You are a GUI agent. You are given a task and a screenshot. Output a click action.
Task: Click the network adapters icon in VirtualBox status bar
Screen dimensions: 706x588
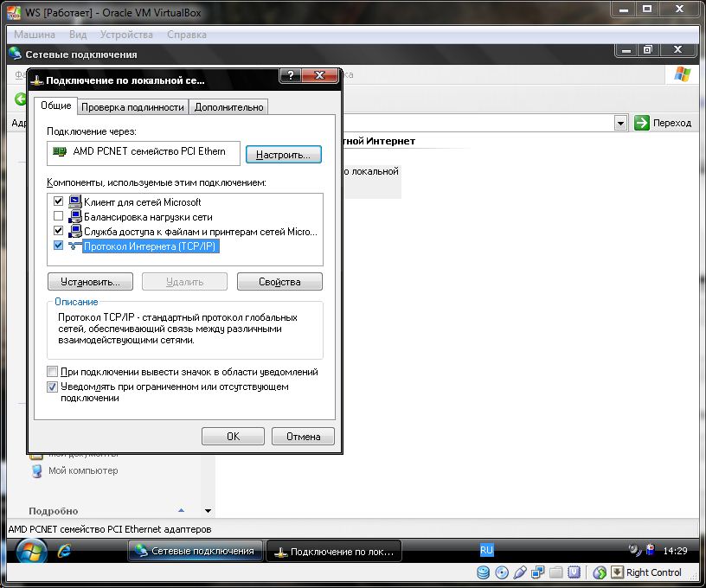537,572
